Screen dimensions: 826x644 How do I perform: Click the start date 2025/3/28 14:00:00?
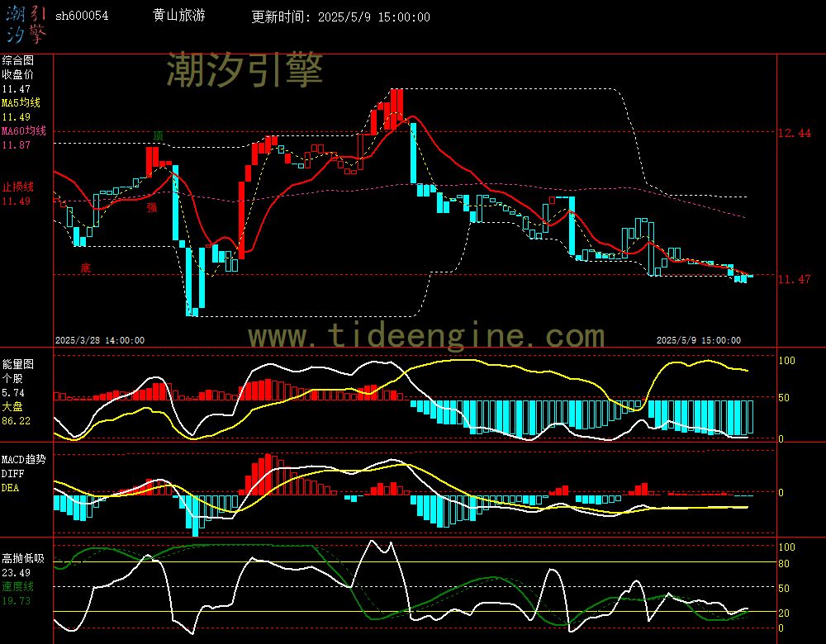click(100, 340)
